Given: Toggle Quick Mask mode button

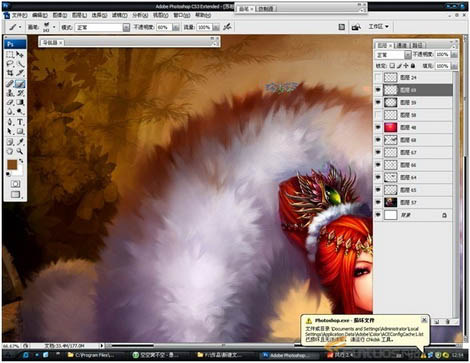Looking at the screenshot, I should point(15,184).
